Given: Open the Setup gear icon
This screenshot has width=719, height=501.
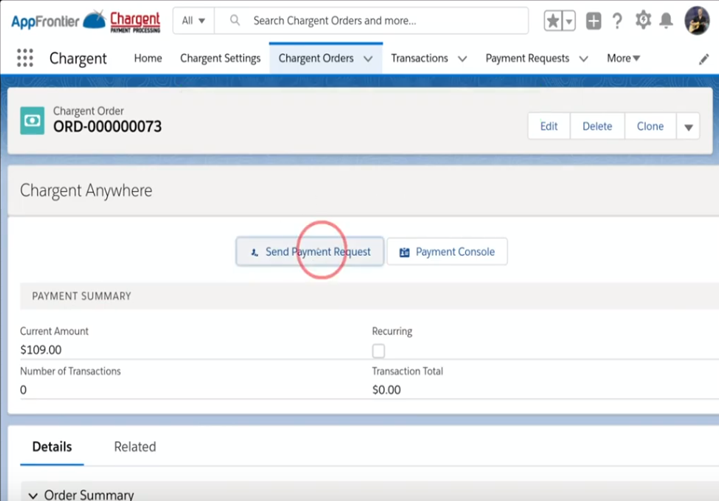Looking at the screenshot, I should [x=643, y=20].
